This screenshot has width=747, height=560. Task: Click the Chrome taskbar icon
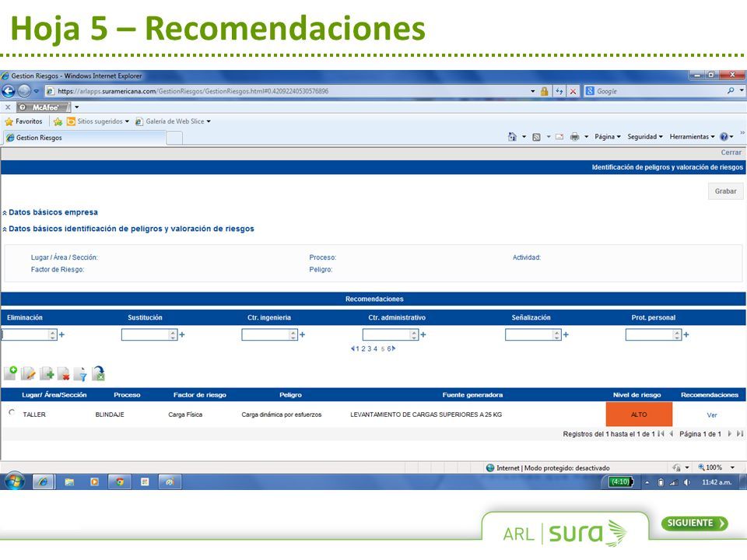(120, 482)
